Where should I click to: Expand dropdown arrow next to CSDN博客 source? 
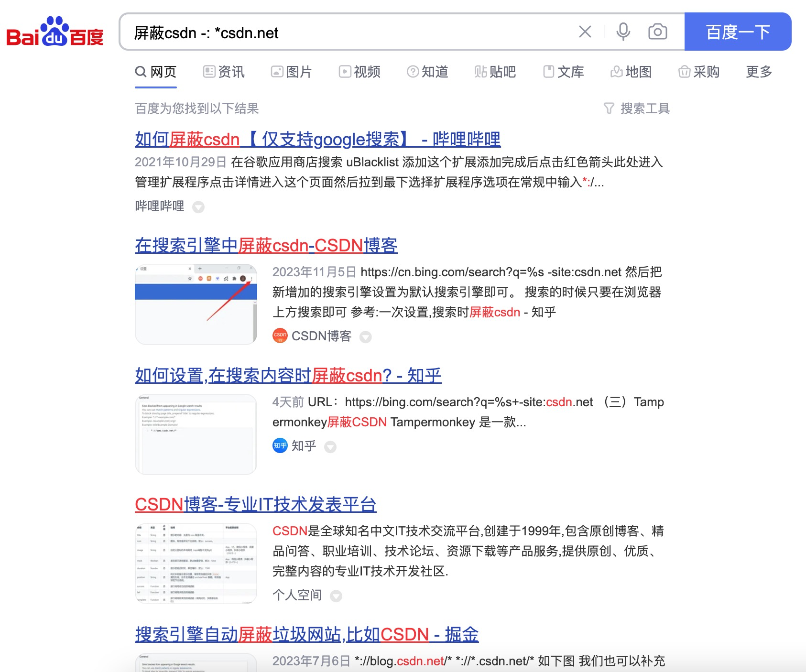tap(366, 337)
